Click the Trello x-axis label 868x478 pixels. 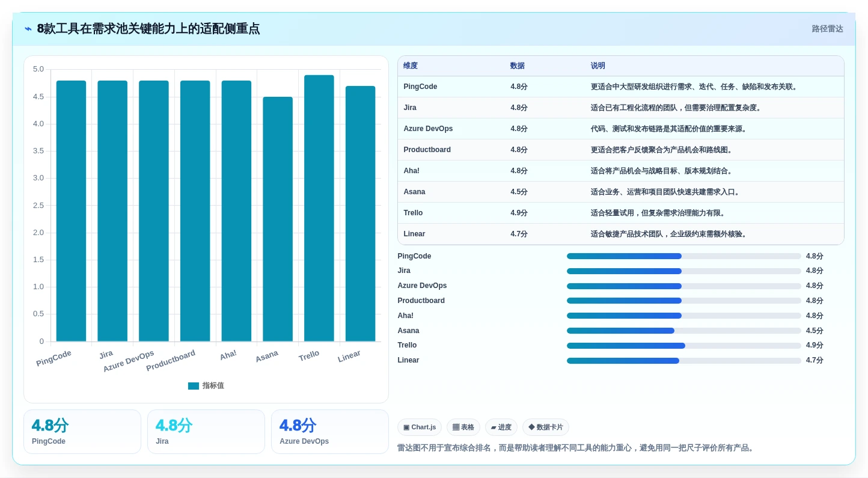point(309,356)
